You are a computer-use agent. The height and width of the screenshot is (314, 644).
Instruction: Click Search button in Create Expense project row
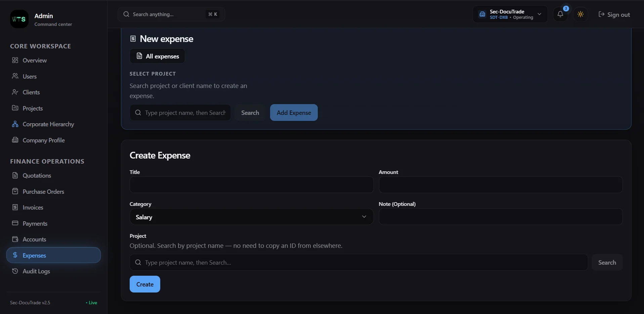607,262
